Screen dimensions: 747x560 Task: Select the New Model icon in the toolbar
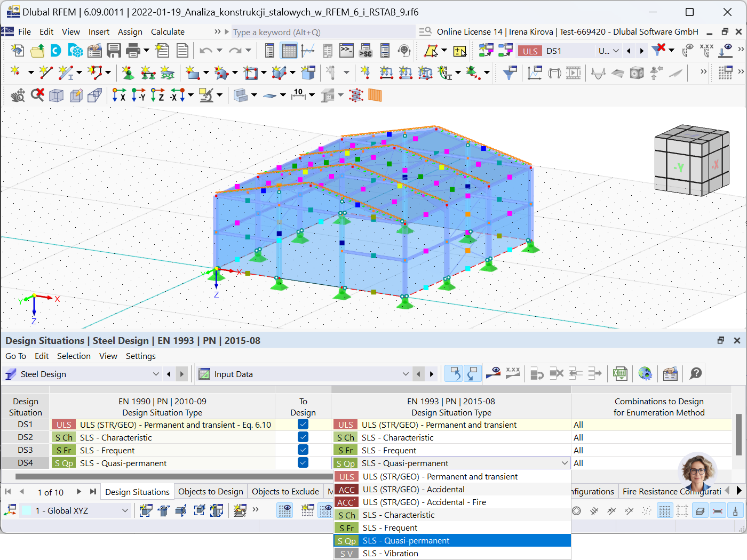pyautogui.click(x=17, y=50)
